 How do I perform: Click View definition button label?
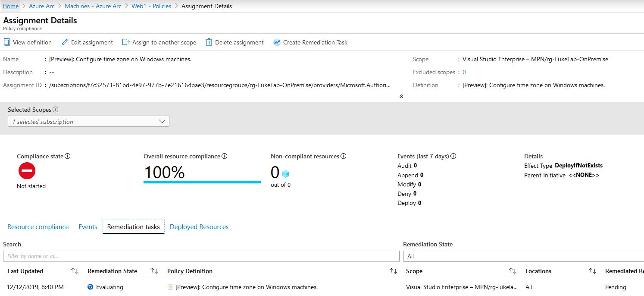click(x=32, y=42)
